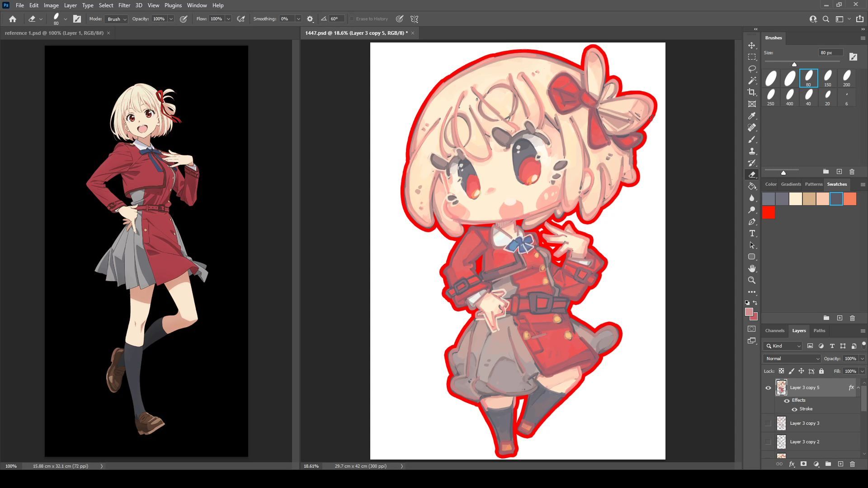Switch to reference 1.psd document tab
Screen dimensions: 868x488
54,33
